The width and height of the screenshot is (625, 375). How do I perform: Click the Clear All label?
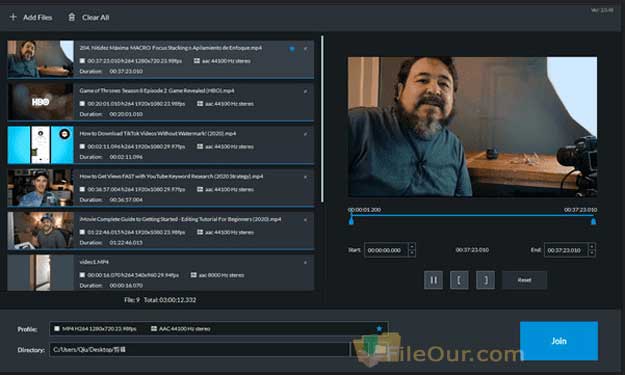[x=96, y=18]
